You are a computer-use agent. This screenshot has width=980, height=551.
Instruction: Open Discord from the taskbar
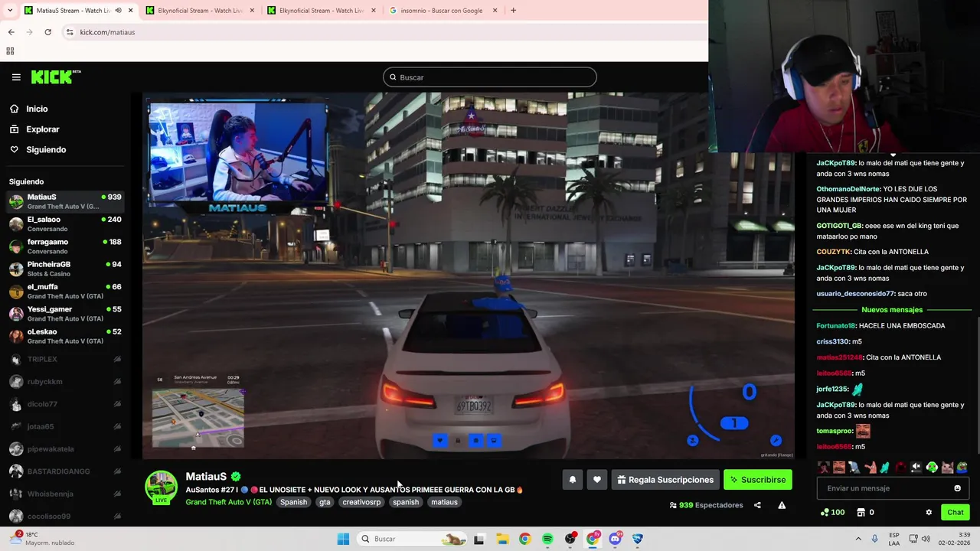pyautogui.click(x=615, y=539)
